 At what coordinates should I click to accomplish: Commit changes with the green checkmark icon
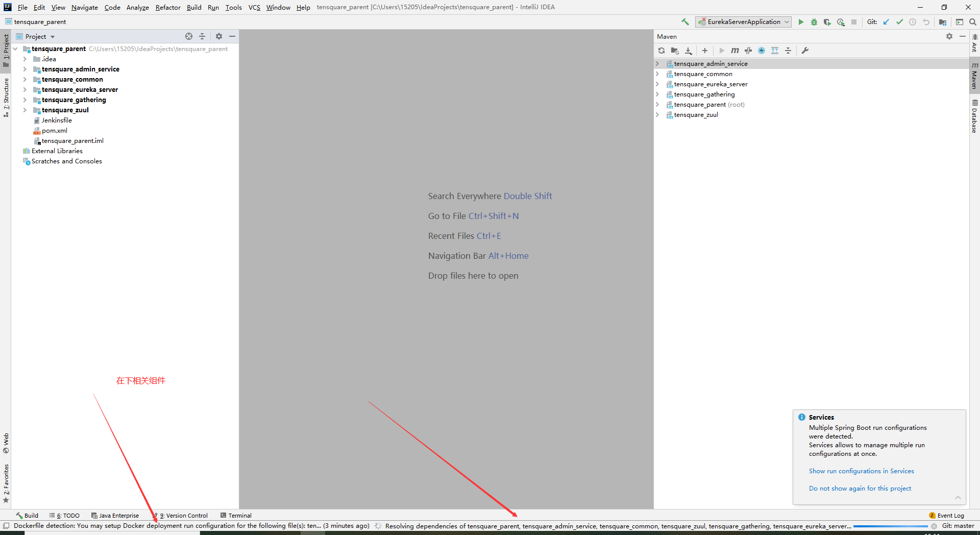click(899, 22)
